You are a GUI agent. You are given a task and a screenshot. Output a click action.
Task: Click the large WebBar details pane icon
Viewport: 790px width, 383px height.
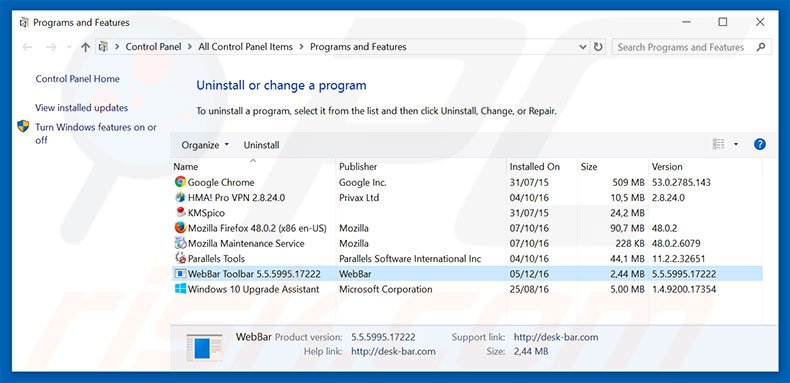(x=204, y=347)
